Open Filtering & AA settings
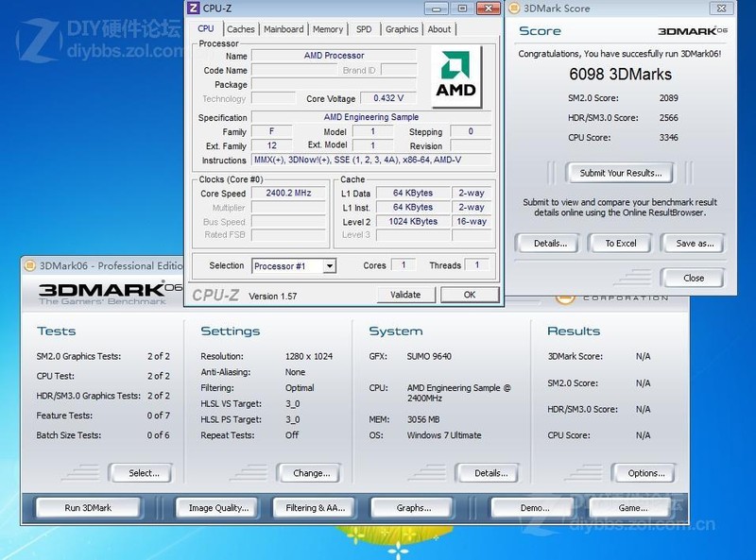This screenshot has width=756, height=560. [x=315, y=508]
